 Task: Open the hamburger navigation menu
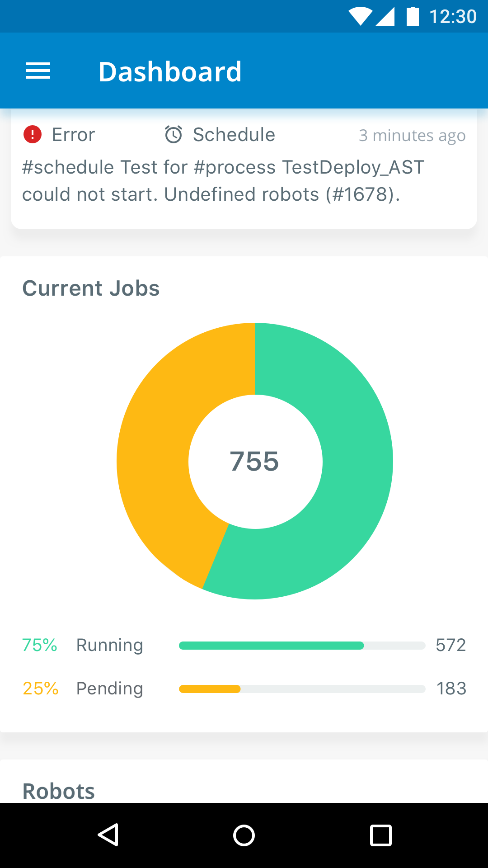pos(38,71)
